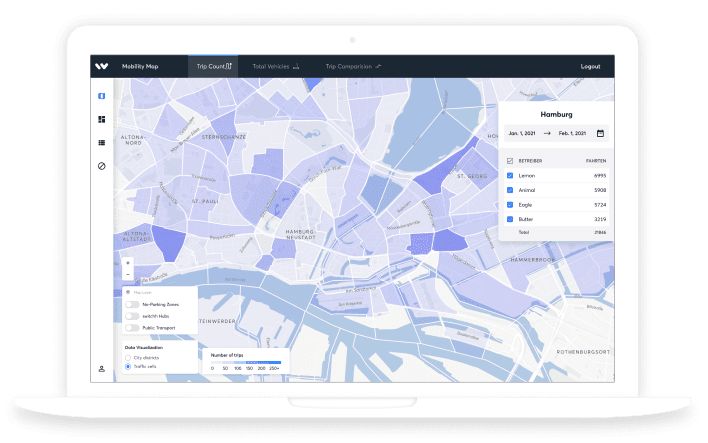Click the Data Visualization heading
The image size is (708, 443).
click(144, 348)
